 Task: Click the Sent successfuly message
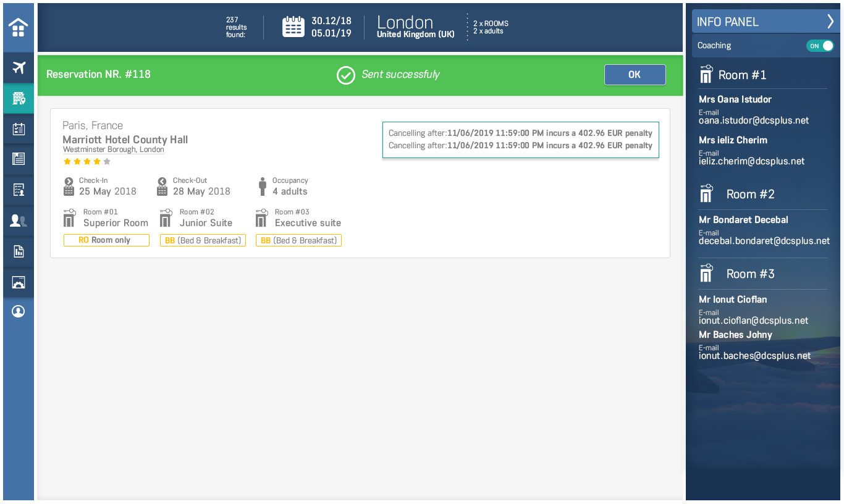pyautogui.click(x=400, y=75)
